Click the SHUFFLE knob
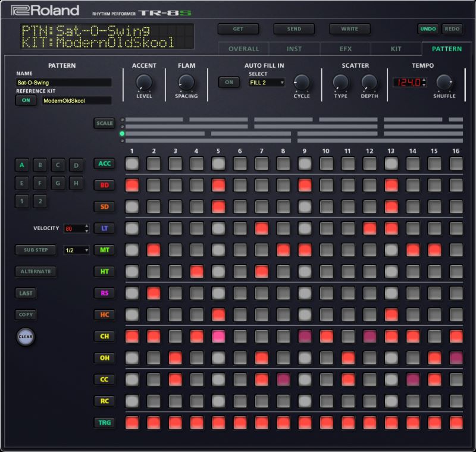The height and width of the screenshot is (452, 476). 444,82
